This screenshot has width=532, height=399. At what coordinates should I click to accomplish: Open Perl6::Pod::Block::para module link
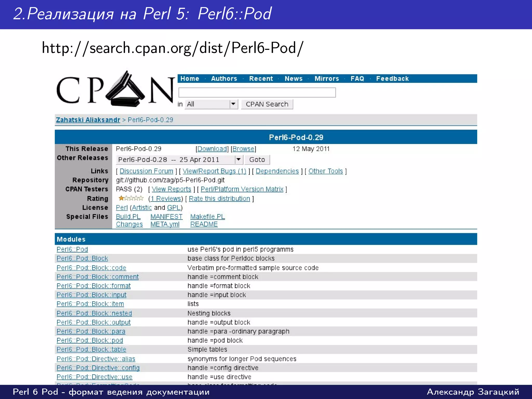point(91,331)
